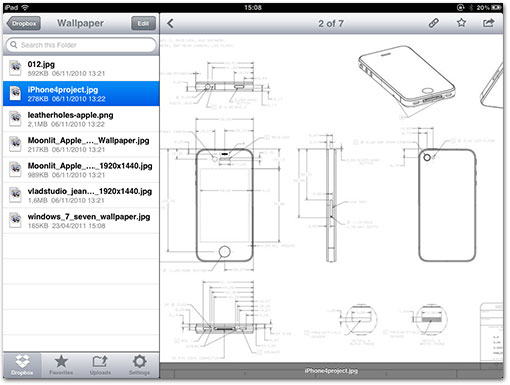Open the Uploads tab
The width and height of the screenshot is (510, 385).
pos(100,365)
